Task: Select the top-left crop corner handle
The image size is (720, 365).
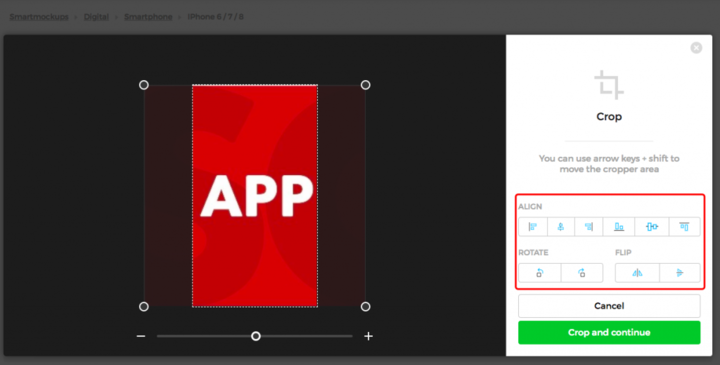Action: click(144, 85)
